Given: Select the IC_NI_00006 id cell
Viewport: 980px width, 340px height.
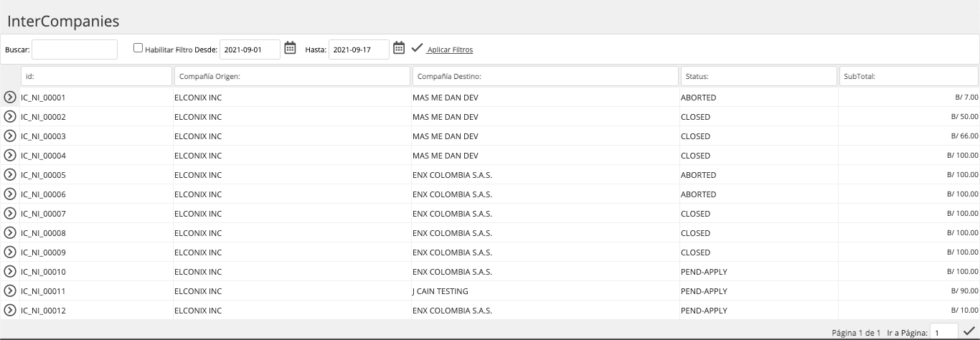Looking at the screenshot, I should (x=43, y=194).
